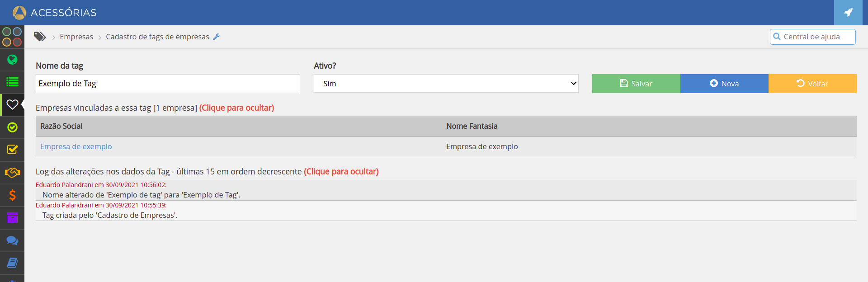Open the Empresa de exemplo link

click(76, 147)
